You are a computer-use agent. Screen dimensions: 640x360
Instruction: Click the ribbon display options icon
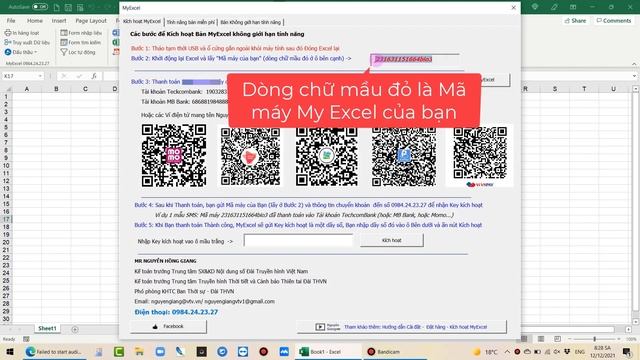[x=573, y=7]
